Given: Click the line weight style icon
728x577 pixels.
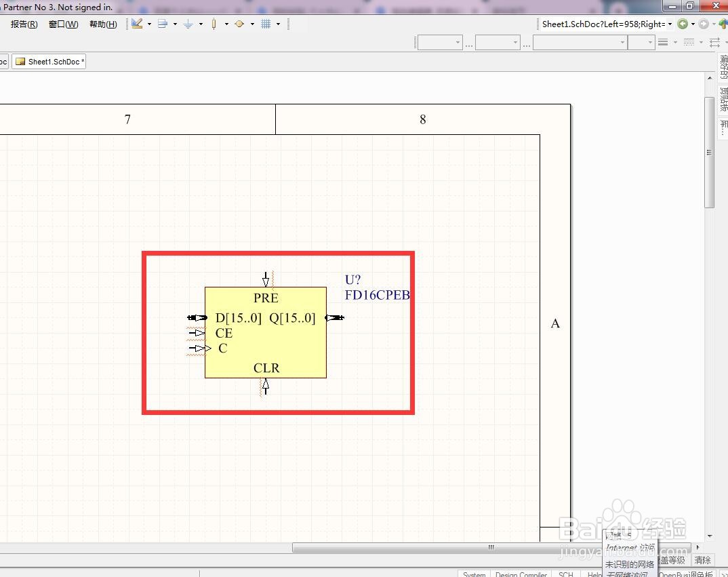Looking at the screenshot, I should (x=663, y=42).
